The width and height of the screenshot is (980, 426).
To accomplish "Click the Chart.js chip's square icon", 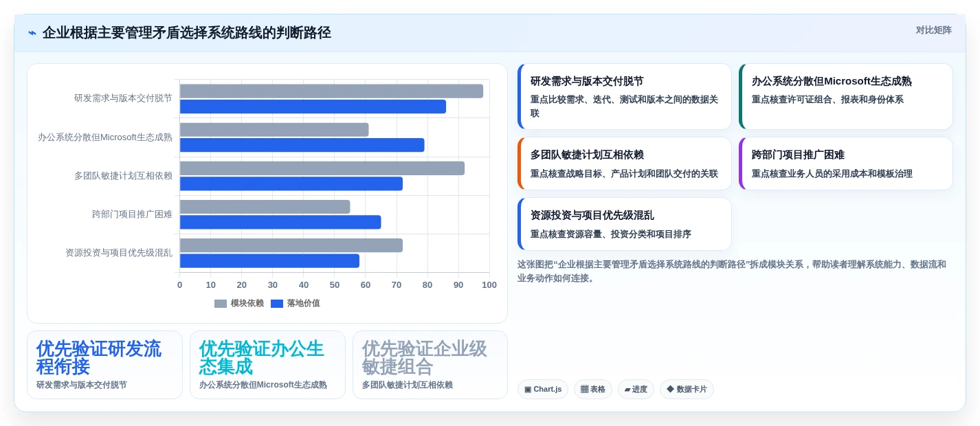I will [528, 390].
